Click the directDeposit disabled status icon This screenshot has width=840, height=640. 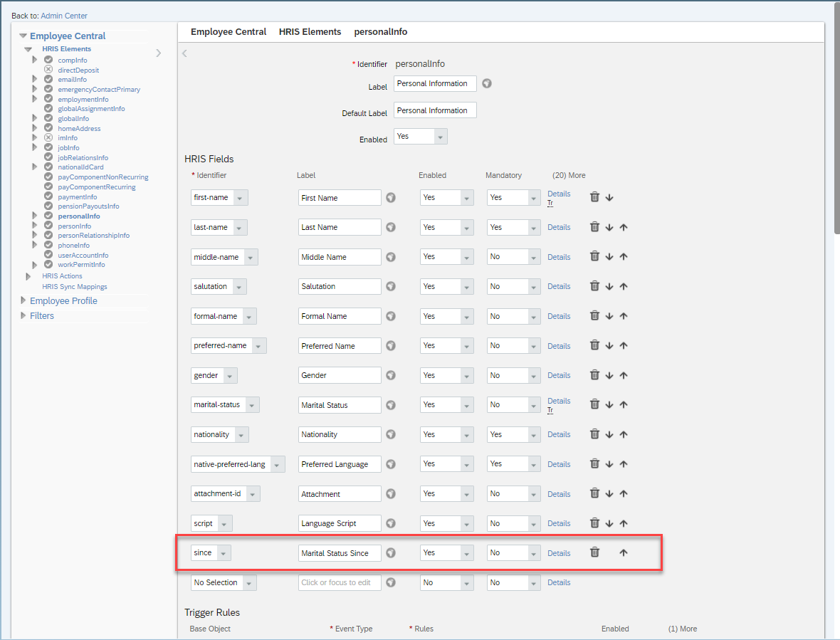click(48, 70)
